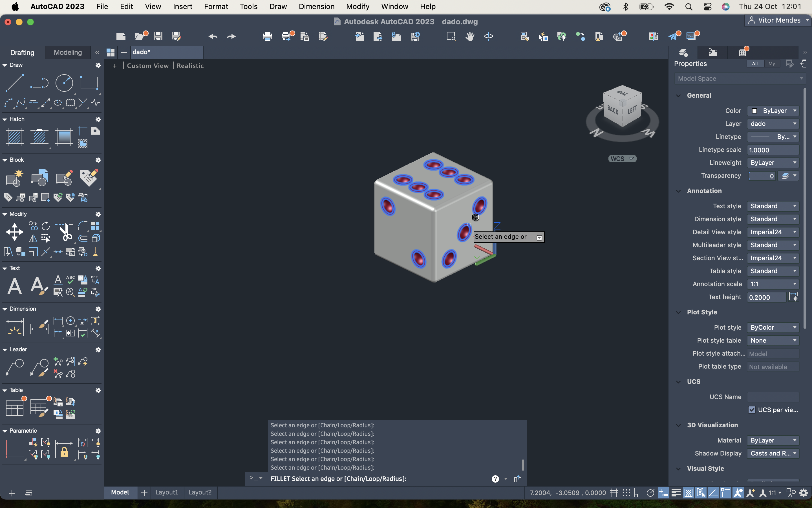Open the Color ByLayer dropdown
The height and width of the screenshot is (508, 812).
click(x=773, y=111)
